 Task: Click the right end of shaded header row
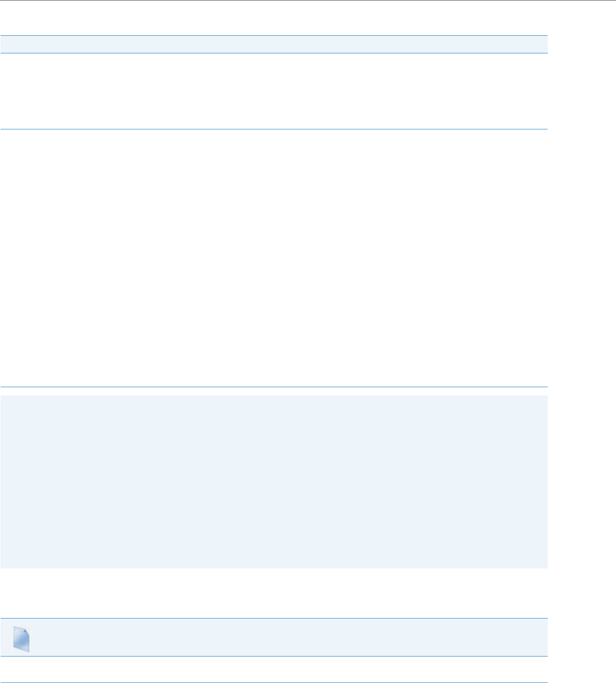[x=537, y=45]
